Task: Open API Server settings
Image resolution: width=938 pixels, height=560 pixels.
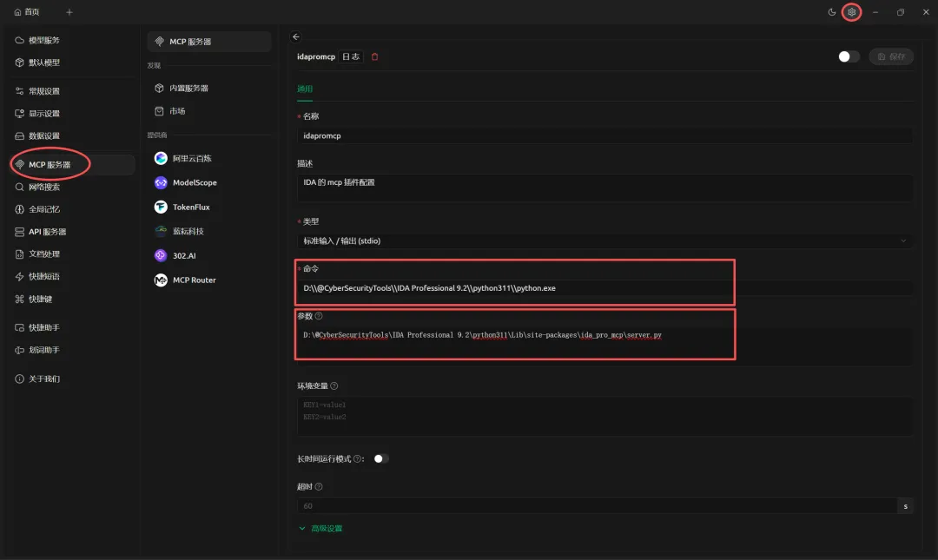Action: tap(41, 232)
